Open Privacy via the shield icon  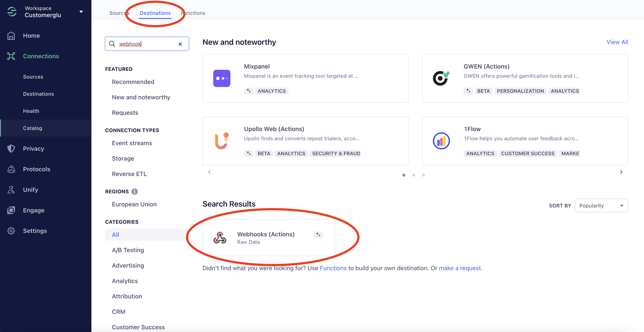[11, 148]
